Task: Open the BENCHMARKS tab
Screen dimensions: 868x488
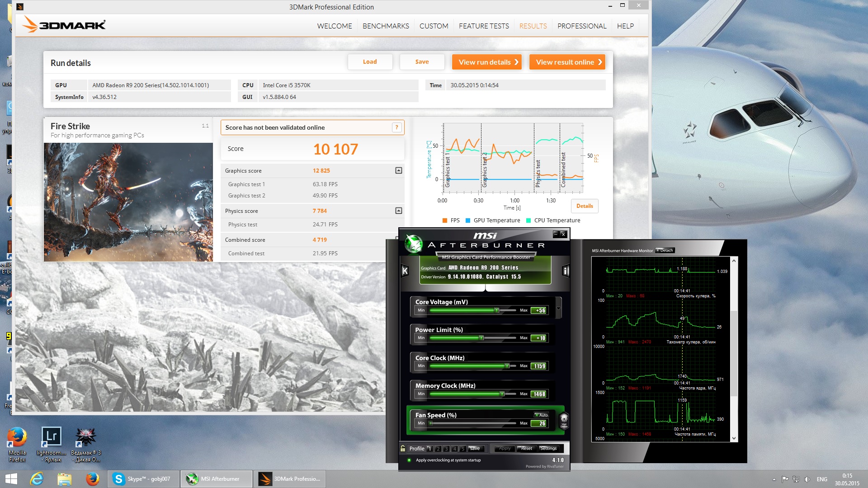Action: point(386,26)
